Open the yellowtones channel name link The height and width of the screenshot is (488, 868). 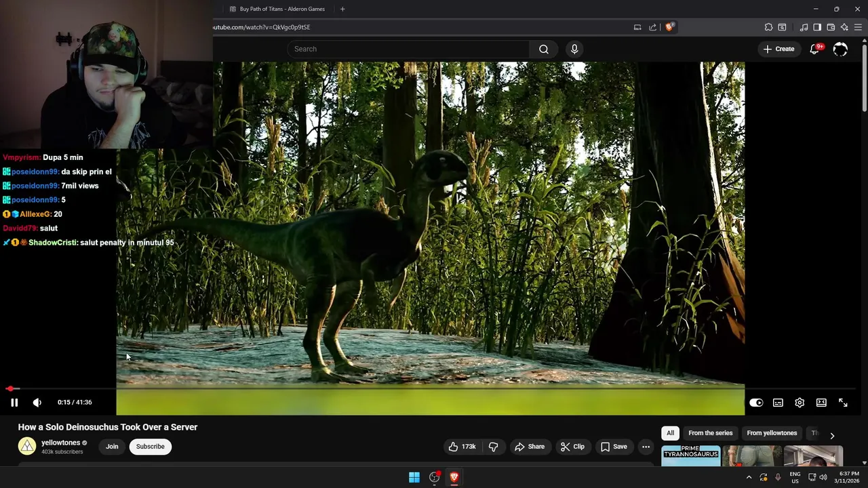[x=61, y=443]
